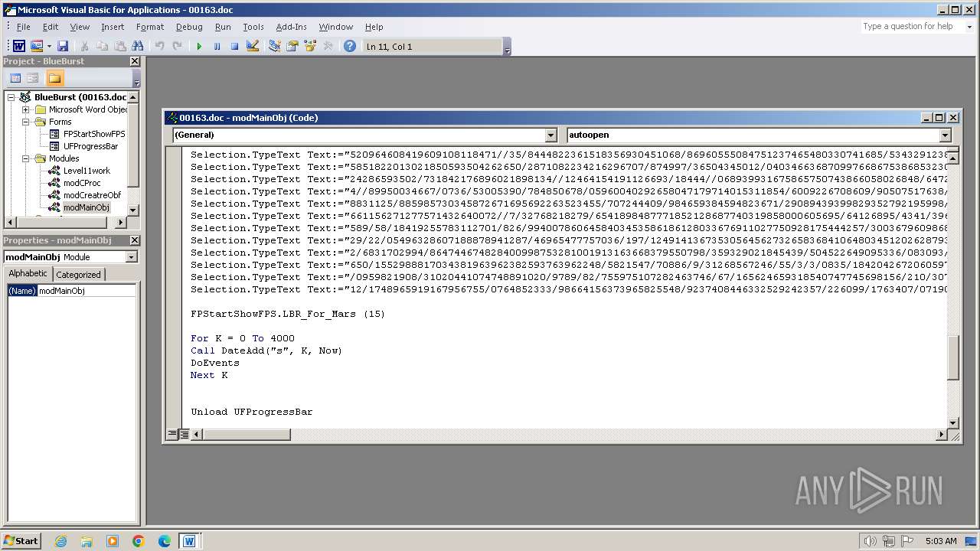Select the UFProgressBar form

point(90,146)
